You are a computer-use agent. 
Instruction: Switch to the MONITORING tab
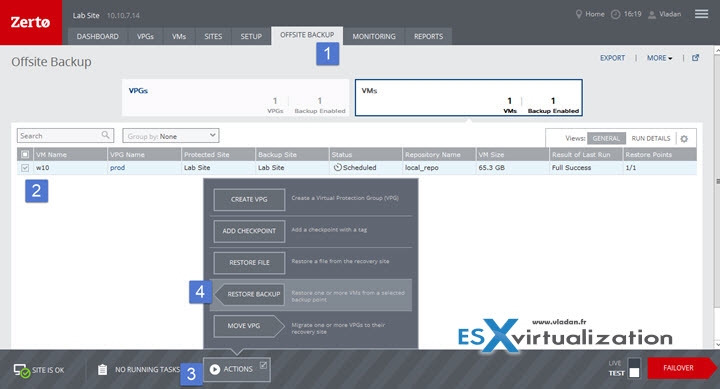coord(374,36)
